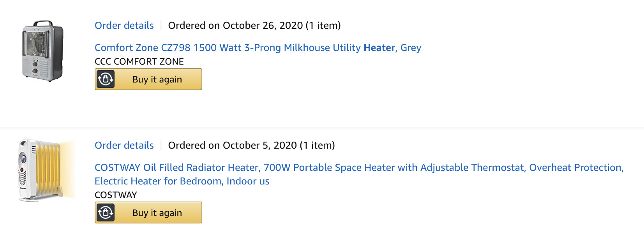Image resolution: width=644 pixels, height=237 pixels.
Task: Open the COSTWAY Oil Filled Radiator Heater link
Action: coord(177,168)
